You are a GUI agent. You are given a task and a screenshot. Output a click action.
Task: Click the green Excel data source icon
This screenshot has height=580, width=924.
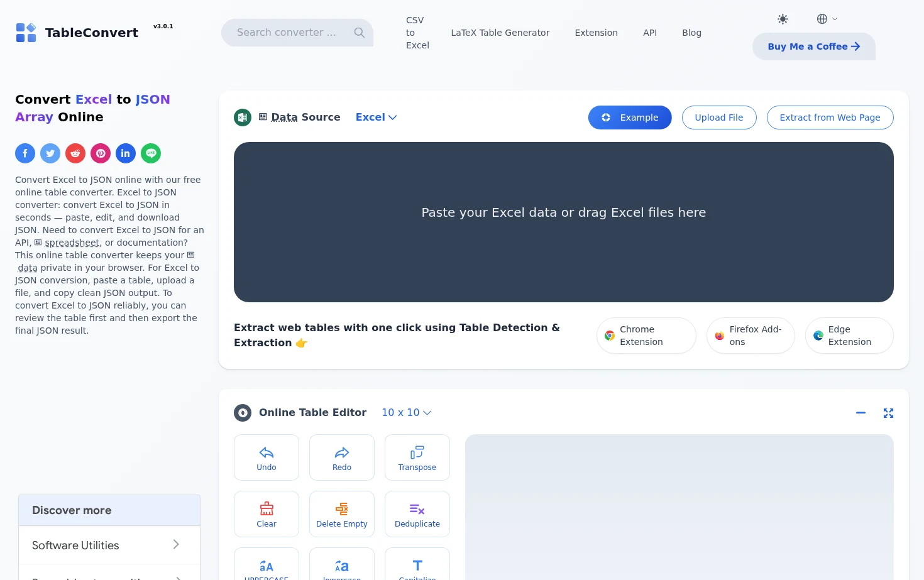pyautogui.click(x=243, y=118)
